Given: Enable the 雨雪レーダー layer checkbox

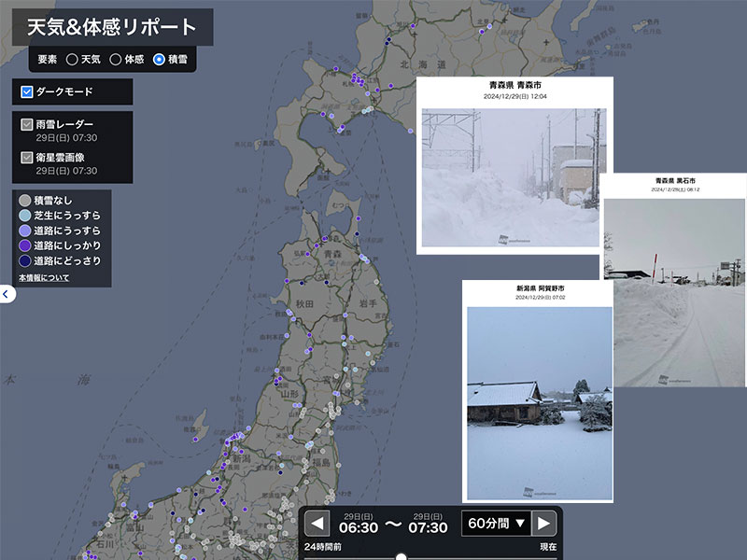Looking at the screenshot, I should (x=27, y=124).
